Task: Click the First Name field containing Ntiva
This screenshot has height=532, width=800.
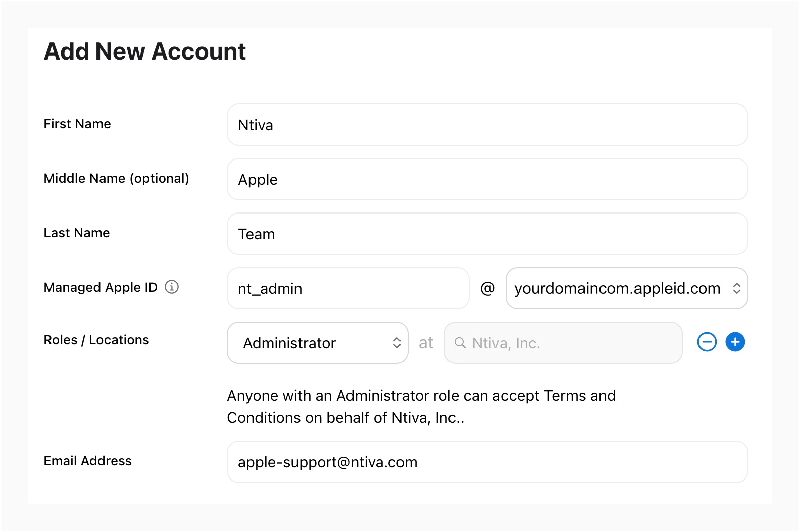Action: click(487, 125)
